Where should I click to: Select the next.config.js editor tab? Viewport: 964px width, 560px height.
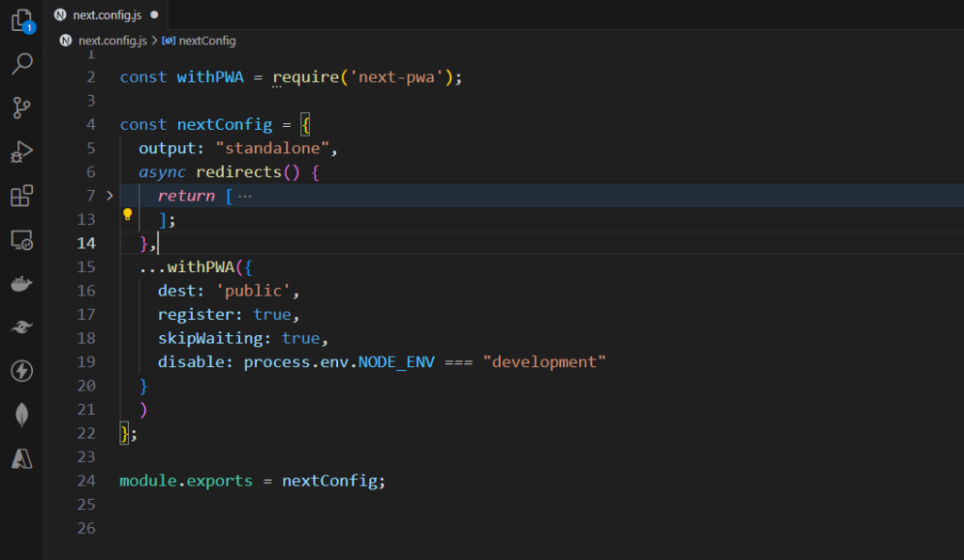coord(107,15)
